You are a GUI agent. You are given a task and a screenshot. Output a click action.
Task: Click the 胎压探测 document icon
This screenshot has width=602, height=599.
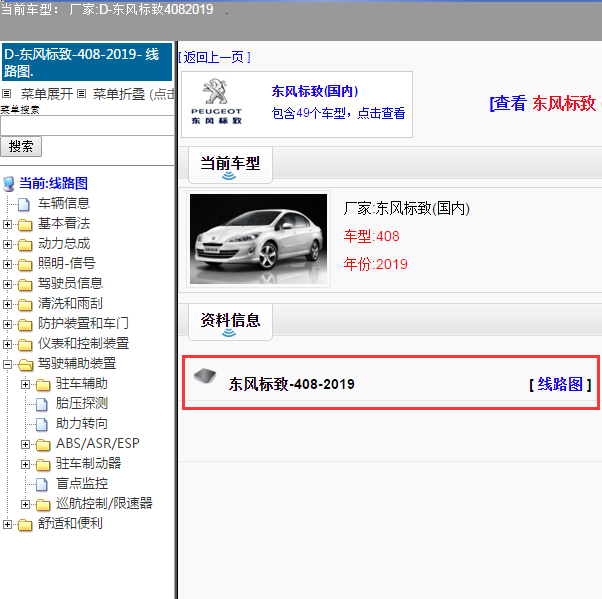42,404
